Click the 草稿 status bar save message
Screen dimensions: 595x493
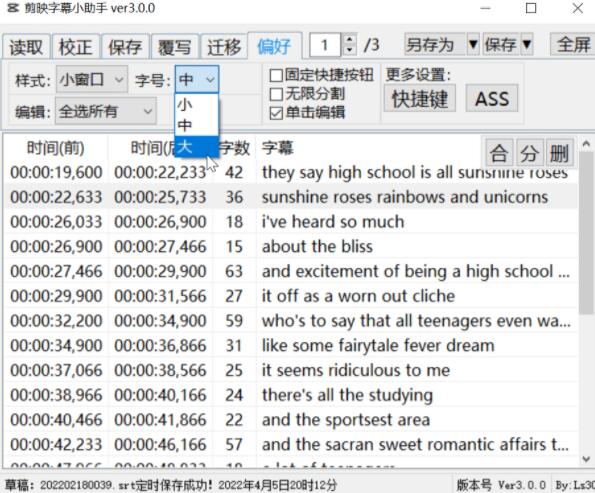click(171, 485)
